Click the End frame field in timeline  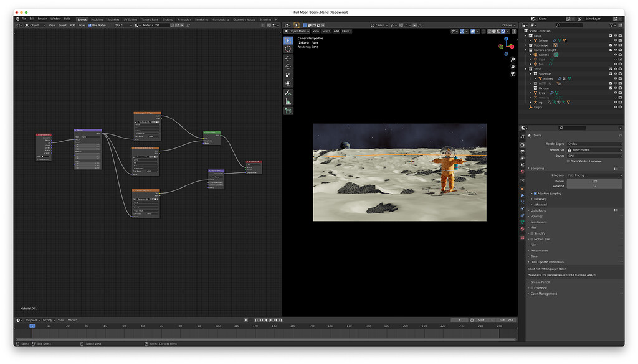pyautogui.click(x=507, y=320)
